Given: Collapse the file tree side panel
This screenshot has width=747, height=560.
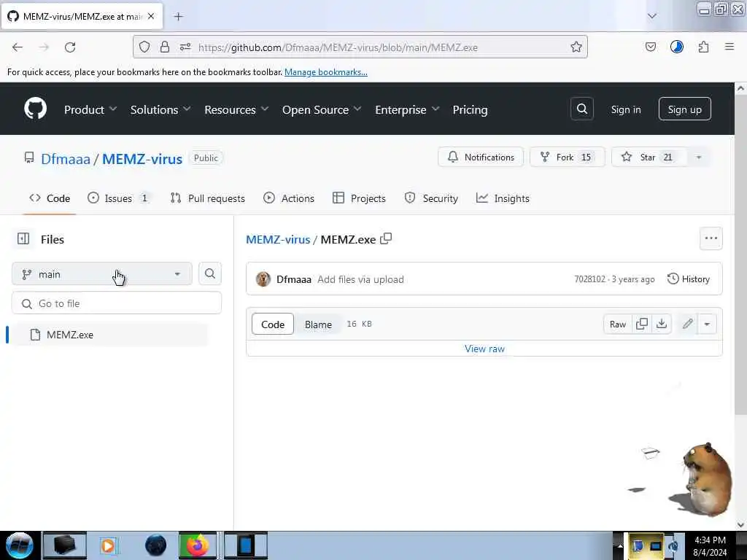Looking at the screenshot, I should pyautogui.click(x=23, y=238).
